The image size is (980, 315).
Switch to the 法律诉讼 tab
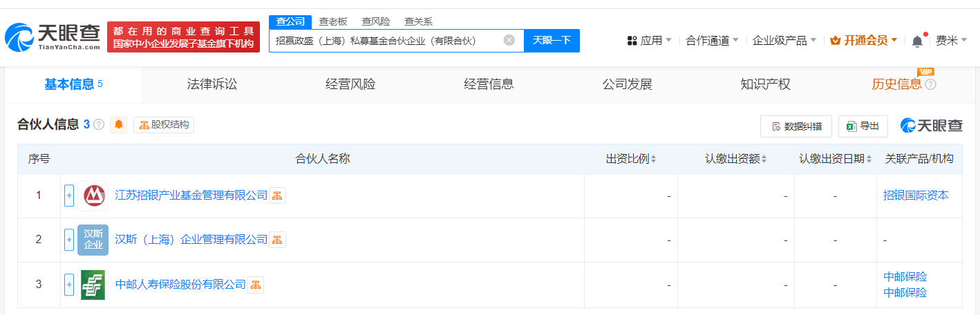(212, 84)
